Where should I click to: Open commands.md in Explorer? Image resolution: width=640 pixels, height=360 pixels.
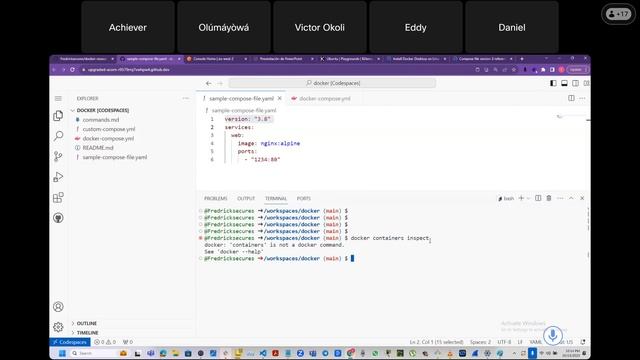(100, 120)
